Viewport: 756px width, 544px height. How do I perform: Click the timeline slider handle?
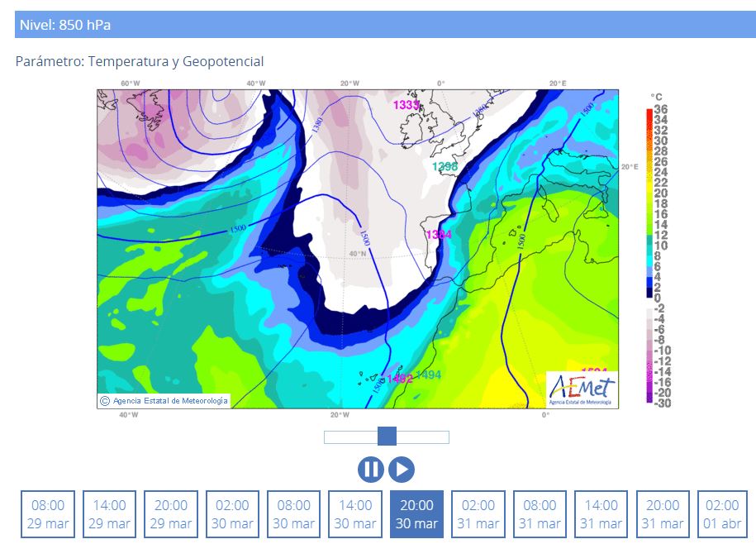[x=387, y=437]
